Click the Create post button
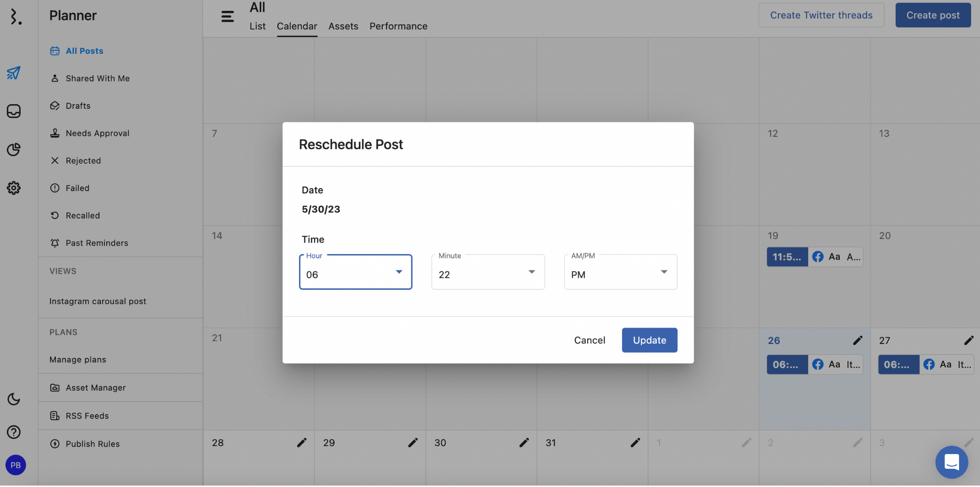980x487 pixels. click(x=933, y=15)
